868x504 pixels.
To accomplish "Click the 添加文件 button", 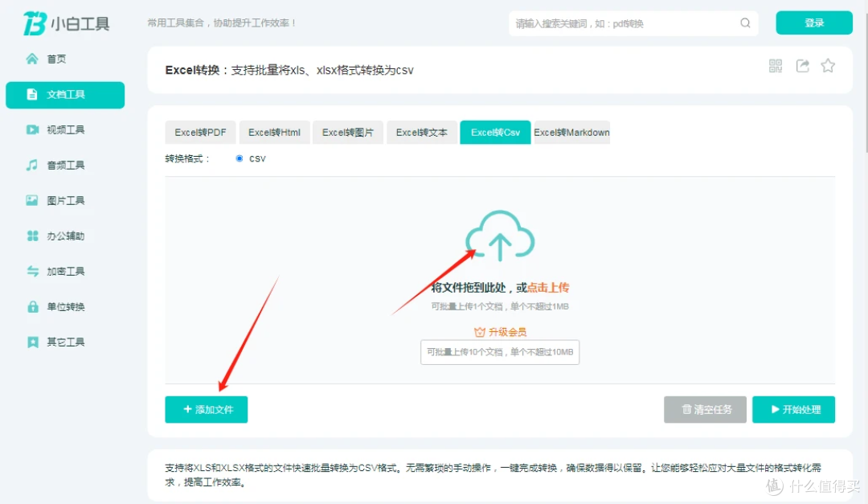I will click(x=207, y=409).
